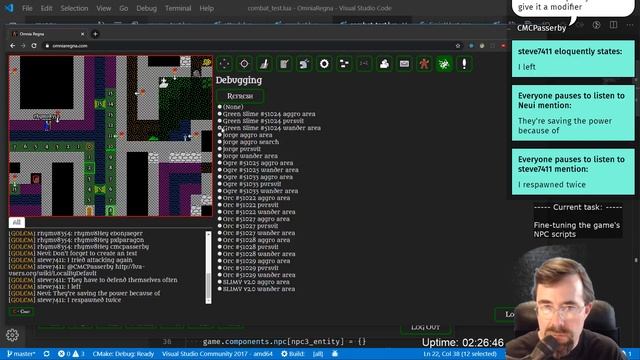The height and width of the screenshot is (360, 640).
Task: Select the (None) debug option
Action: 231,107
